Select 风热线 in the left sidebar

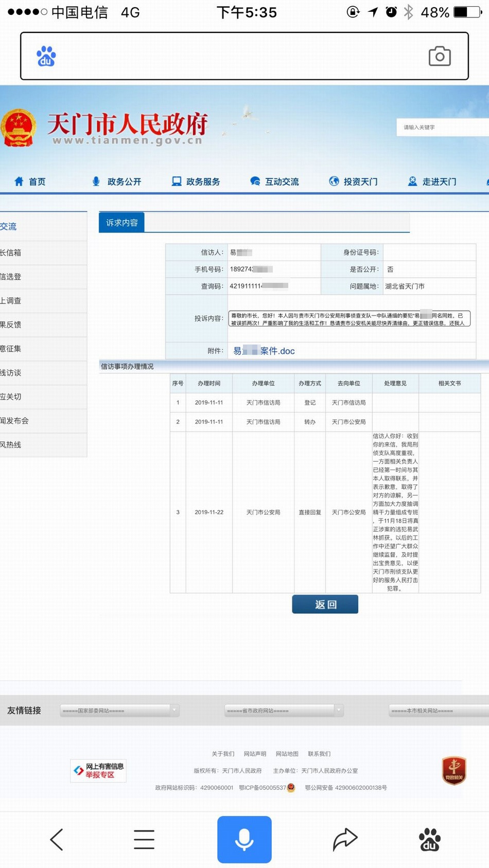[43, 445]
